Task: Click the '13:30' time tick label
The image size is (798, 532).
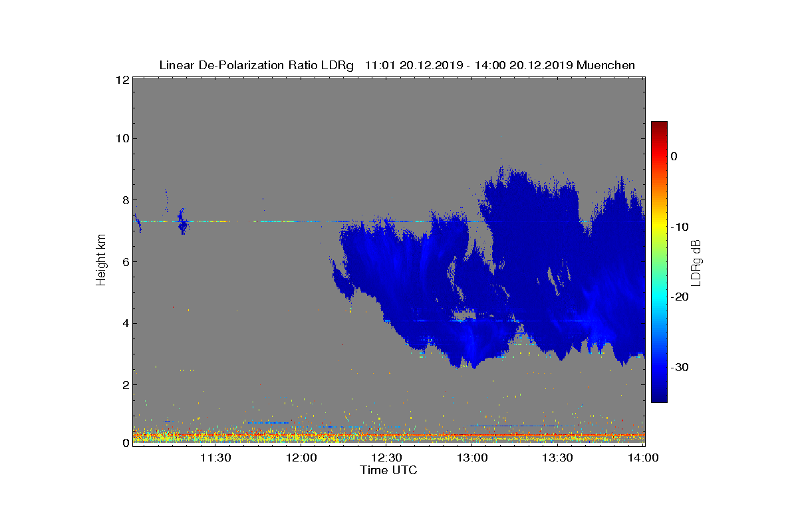Action: (x=557, y=458)
